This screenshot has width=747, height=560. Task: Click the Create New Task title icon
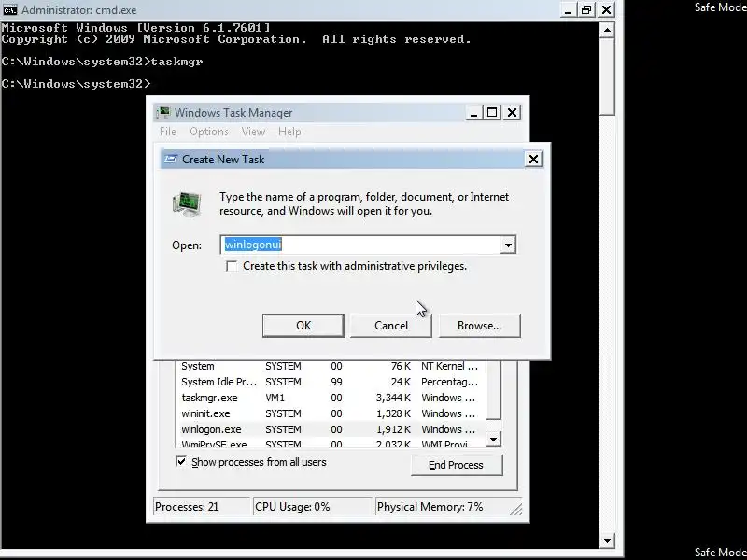171,159
